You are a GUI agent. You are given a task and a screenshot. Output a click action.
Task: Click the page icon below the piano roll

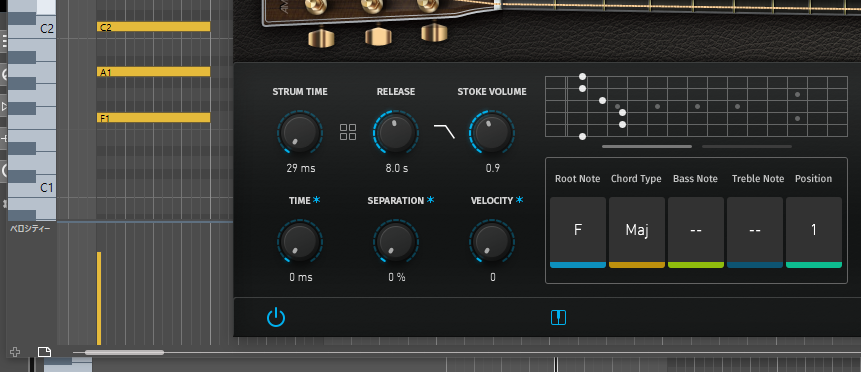[44, 352]
